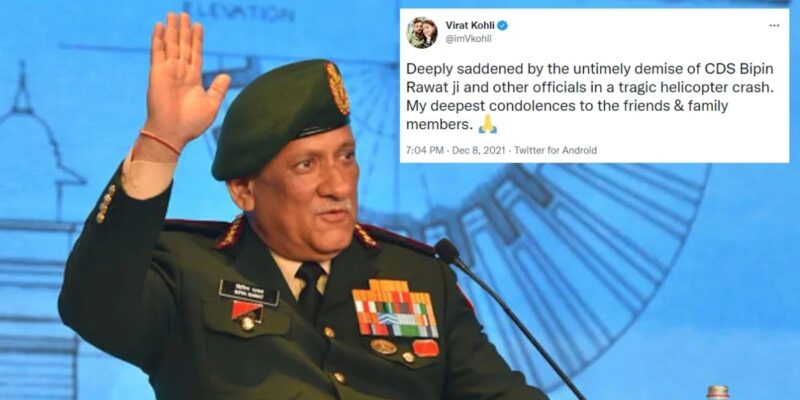Viewport: 800px width, 400px height.
Task: Click the raised open hand
Action: pos(185,82)
